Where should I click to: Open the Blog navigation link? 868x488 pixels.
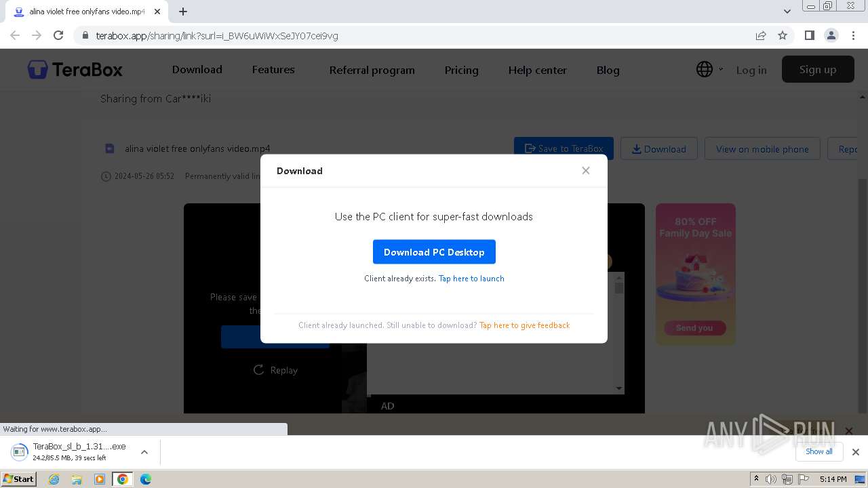click(608, 70)
